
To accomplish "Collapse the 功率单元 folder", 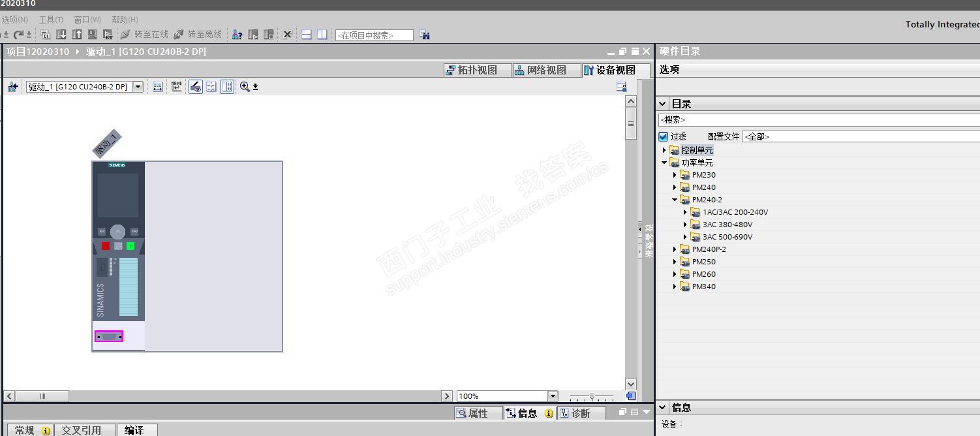I will click(665, 163).
